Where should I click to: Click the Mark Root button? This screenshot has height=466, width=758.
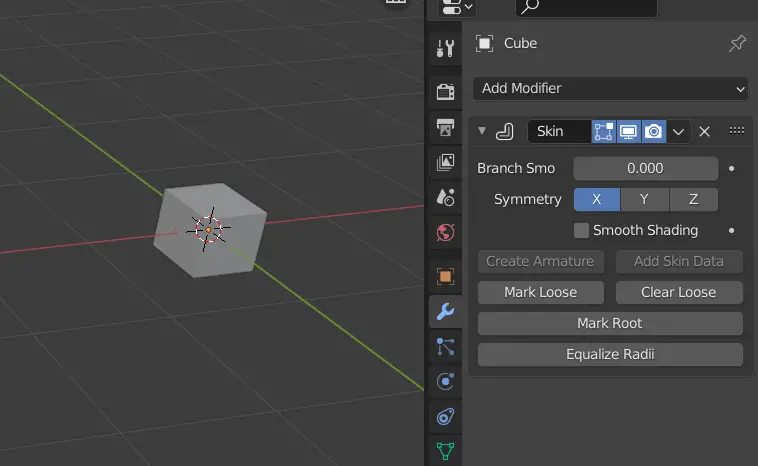(x=610, y=323)
